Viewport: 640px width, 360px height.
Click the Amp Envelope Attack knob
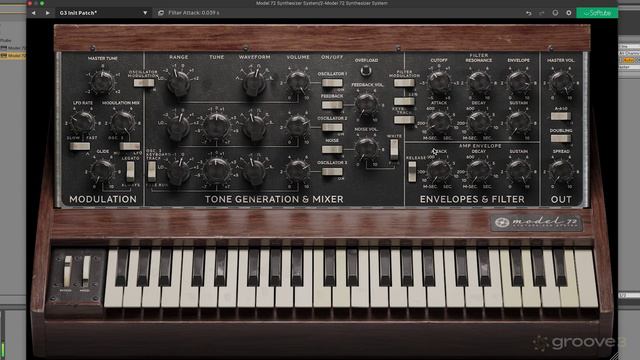coord(439,170)
